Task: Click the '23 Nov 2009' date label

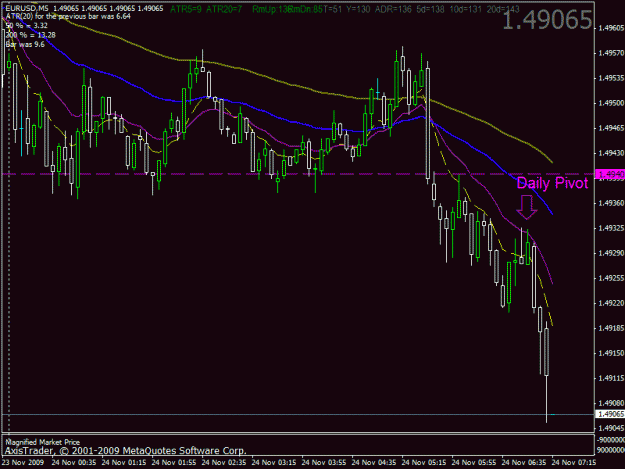Action: click(23, 463)
